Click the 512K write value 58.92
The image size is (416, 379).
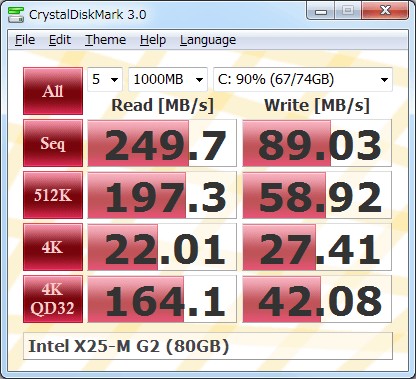click(x=317, y=195)
